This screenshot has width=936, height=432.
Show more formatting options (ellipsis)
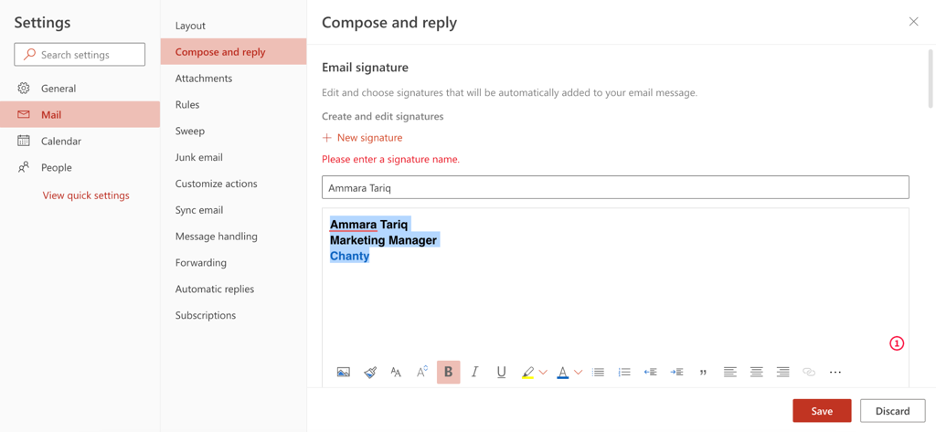coord(835,372)
